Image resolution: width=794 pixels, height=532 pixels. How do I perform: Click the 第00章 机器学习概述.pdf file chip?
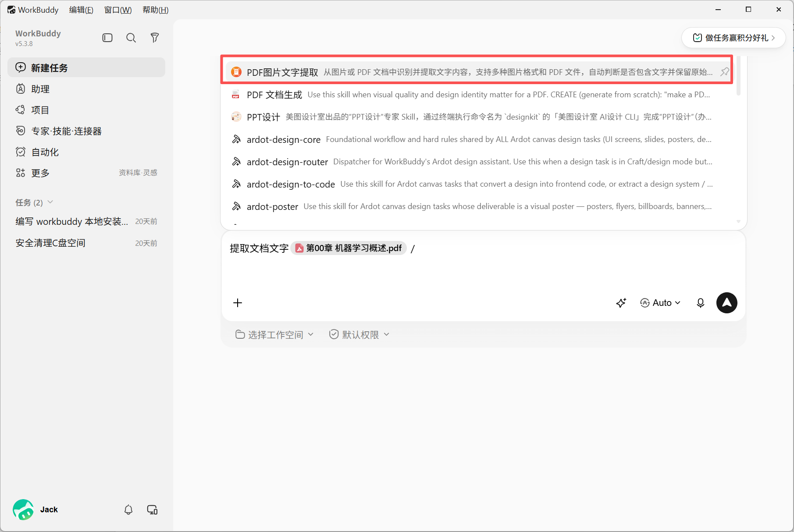pos(349,248)
